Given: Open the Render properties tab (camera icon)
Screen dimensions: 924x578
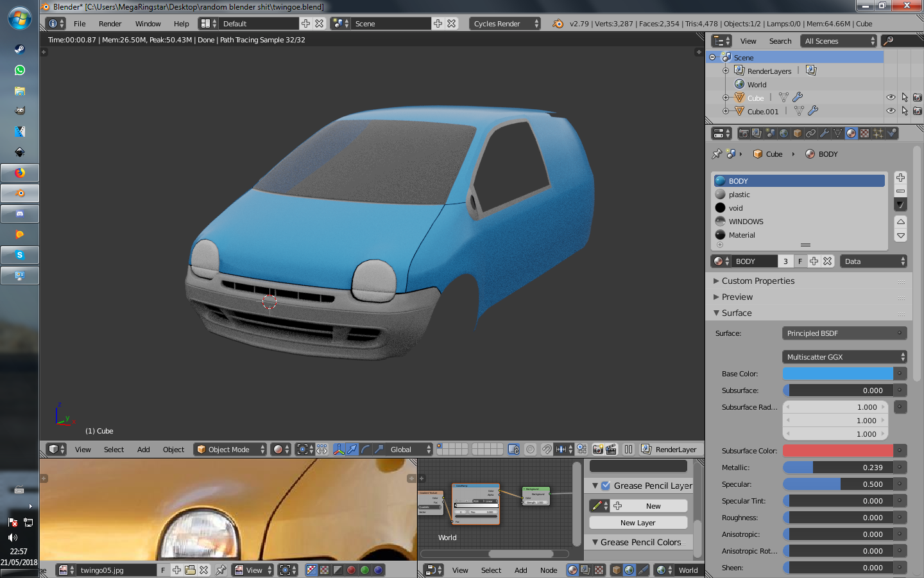Looking at the screenshot, I should point(744,134).
